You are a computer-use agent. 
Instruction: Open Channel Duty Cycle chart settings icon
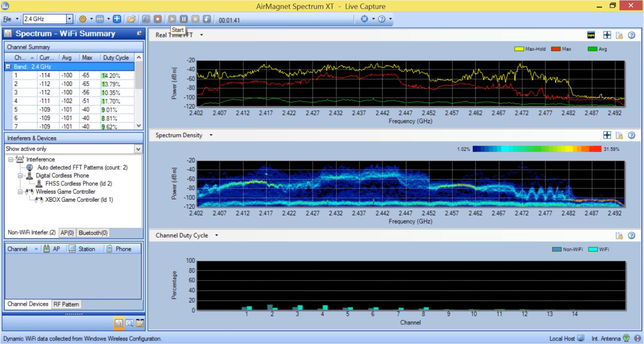(619, 236)
